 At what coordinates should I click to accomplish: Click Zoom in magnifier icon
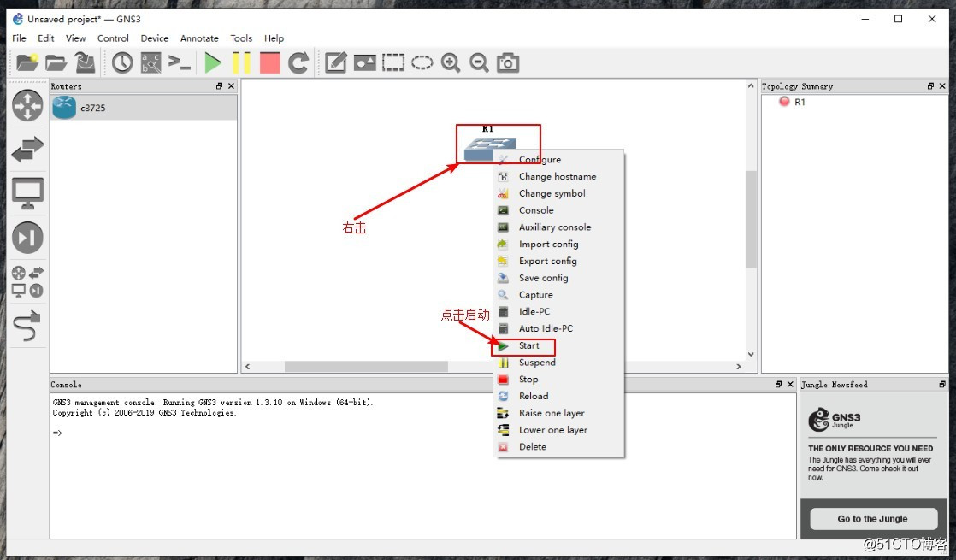[x=451, y=62]
